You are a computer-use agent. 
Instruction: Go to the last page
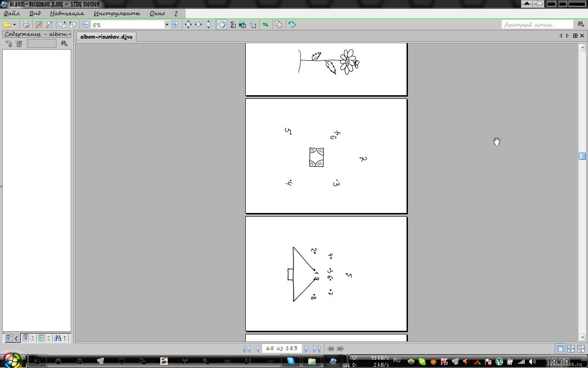pos(317,349)
